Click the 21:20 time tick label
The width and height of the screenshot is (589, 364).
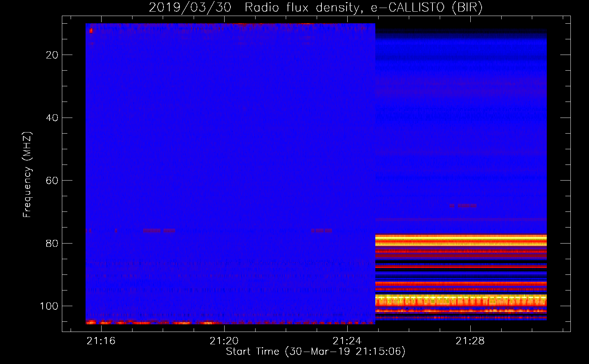coord(224,341)
